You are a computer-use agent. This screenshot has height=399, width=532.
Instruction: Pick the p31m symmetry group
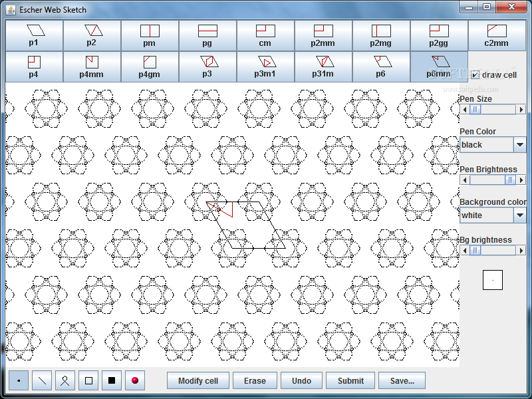point(323,67)
